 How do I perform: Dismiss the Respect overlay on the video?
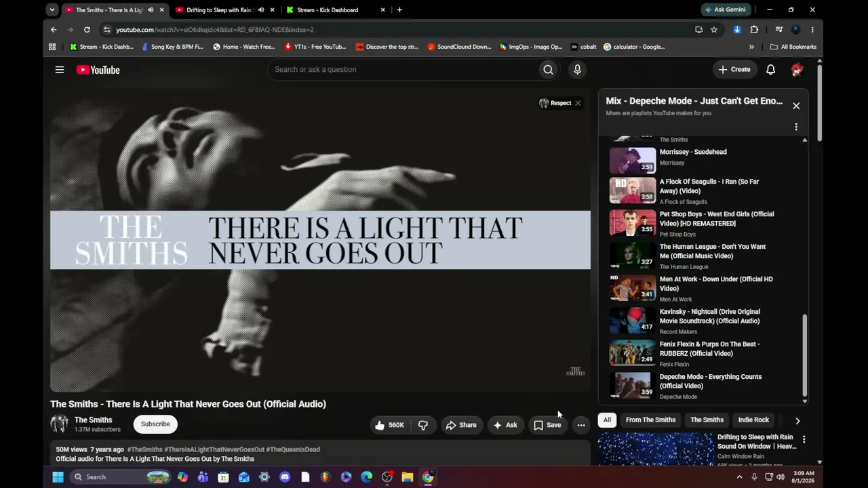click(578, 103)
